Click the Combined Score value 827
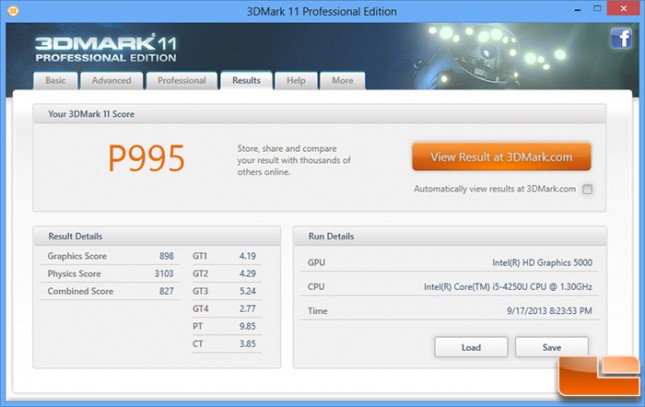Screen dimensions: 645x407 pyautogui.click(x=167, y=291)
